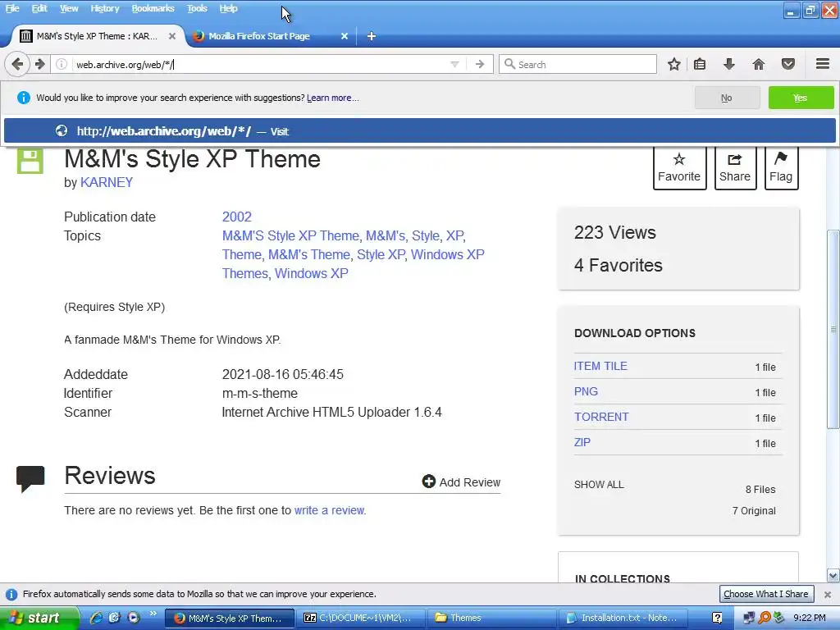
Task: Open the address bar history dropdown arrow
Action: coord(454,64)
